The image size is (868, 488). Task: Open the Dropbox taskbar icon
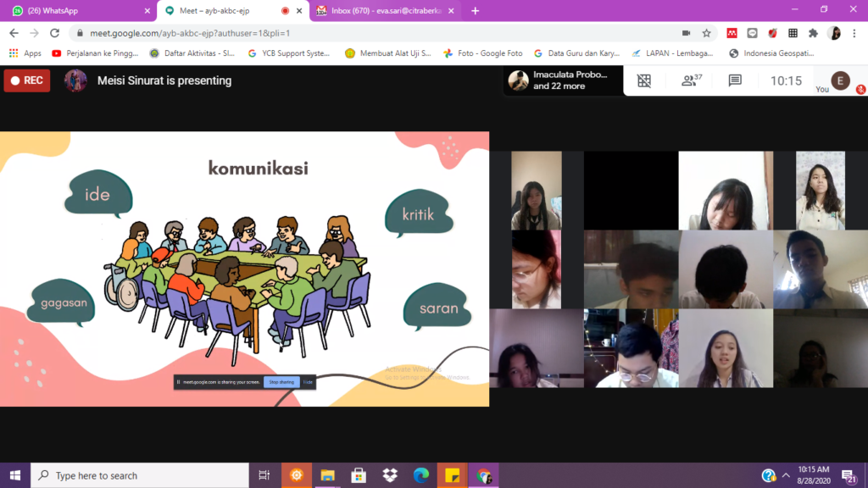(390, 475)
